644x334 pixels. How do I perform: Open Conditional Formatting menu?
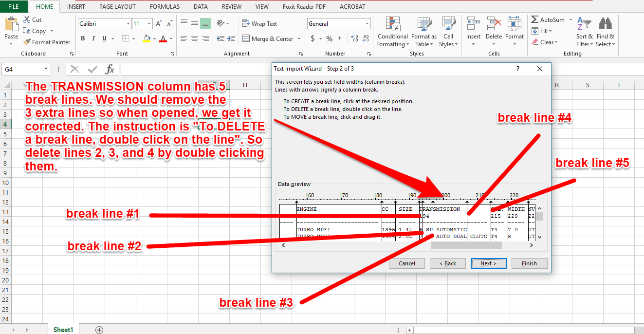pos(392,32)
